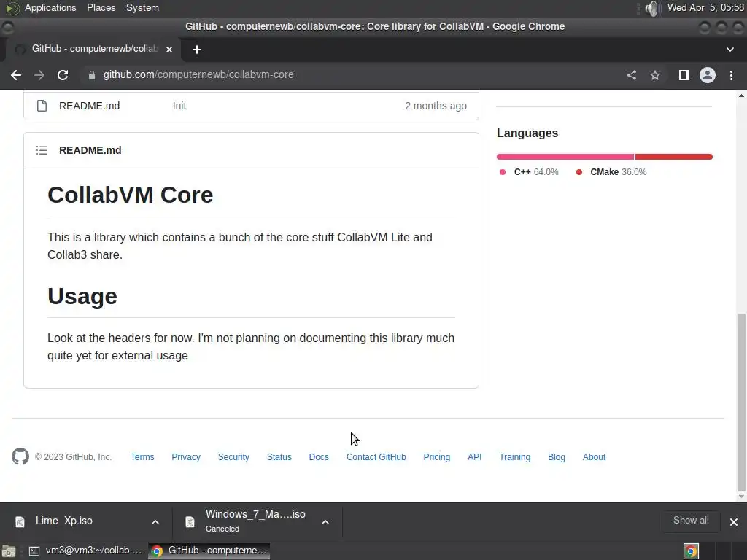Open the Chrome profile avatar
Screen dimensions: 747x560
tap(708, 75)
